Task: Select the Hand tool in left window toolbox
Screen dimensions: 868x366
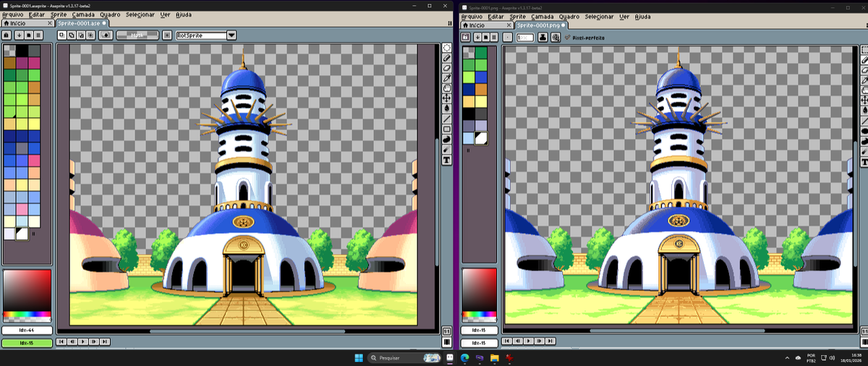Action: 447,88
